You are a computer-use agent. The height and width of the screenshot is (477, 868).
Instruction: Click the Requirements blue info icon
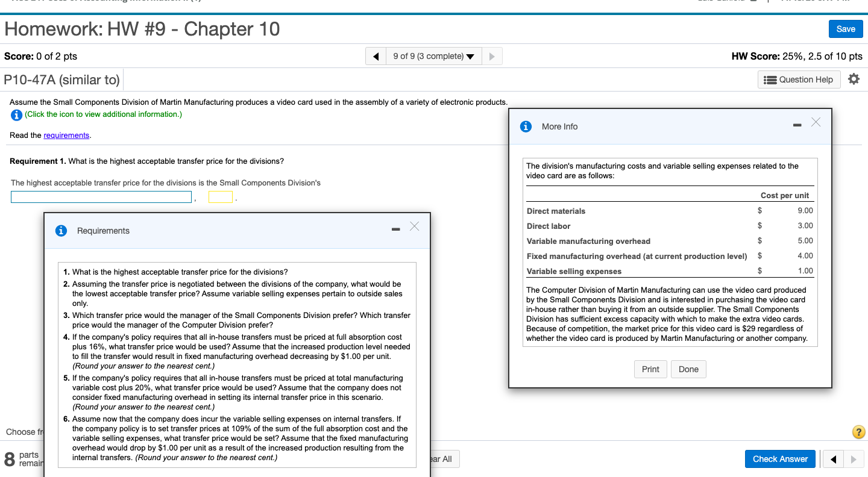click(x=61, y=231)
